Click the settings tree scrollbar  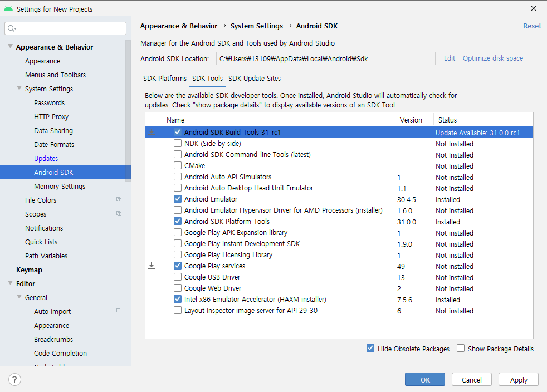tap(128, 110)
